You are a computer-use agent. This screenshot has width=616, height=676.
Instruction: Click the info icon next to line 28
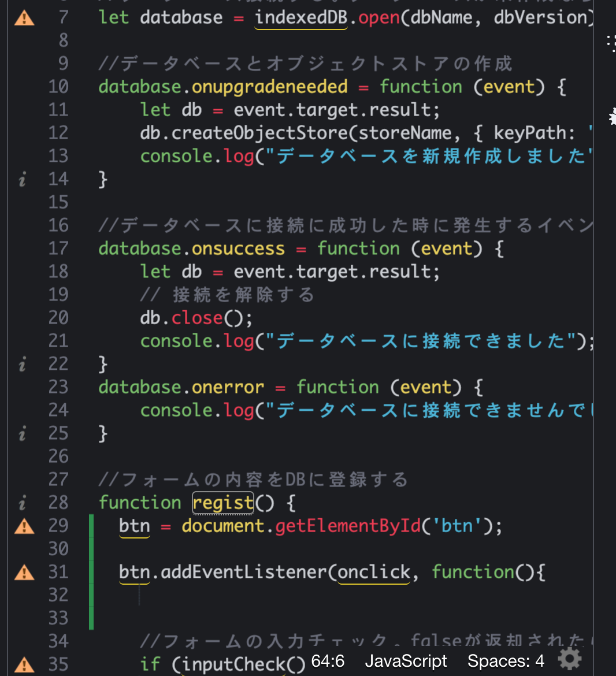tap(21, 503)
